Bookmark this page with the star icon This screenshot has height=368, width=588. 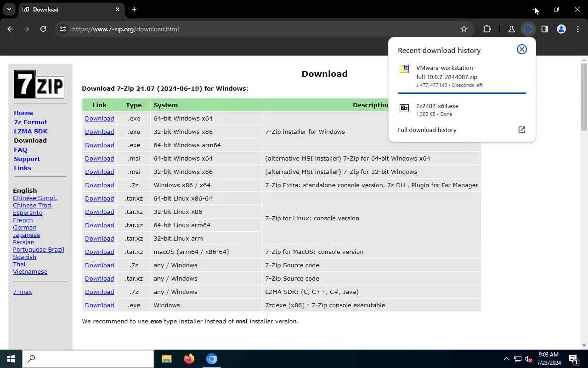tap(464, 29)
